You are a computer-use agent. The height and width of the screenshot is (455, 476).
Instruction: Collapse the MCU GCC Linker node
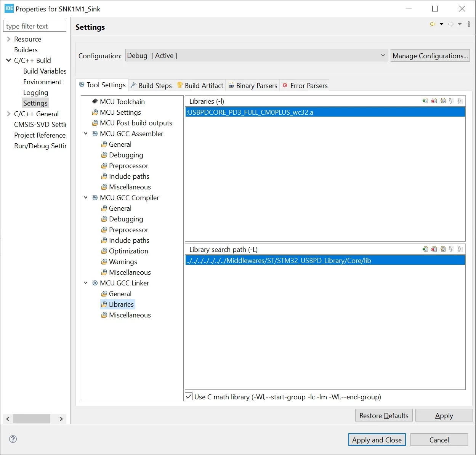[x=86, y=283]
